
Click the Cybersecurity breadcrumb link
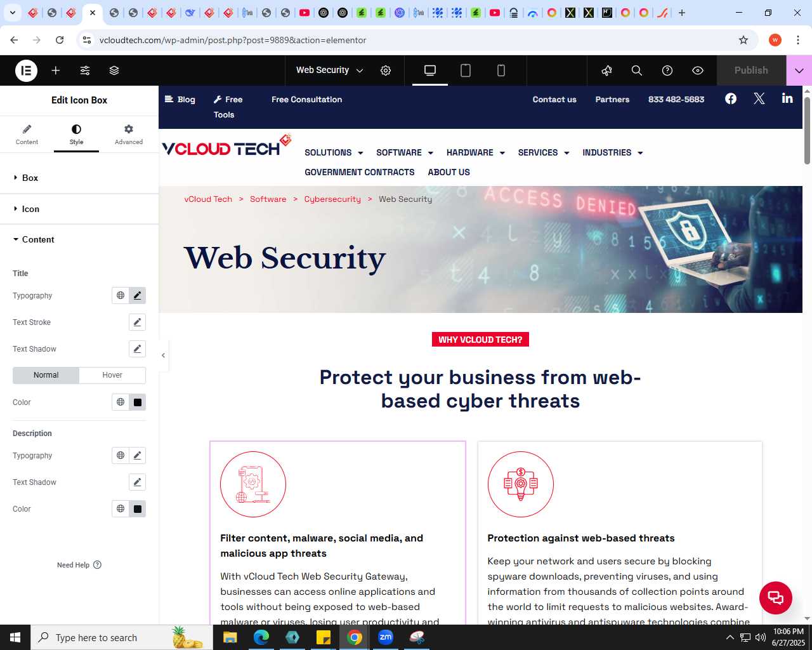coord(332,199)
